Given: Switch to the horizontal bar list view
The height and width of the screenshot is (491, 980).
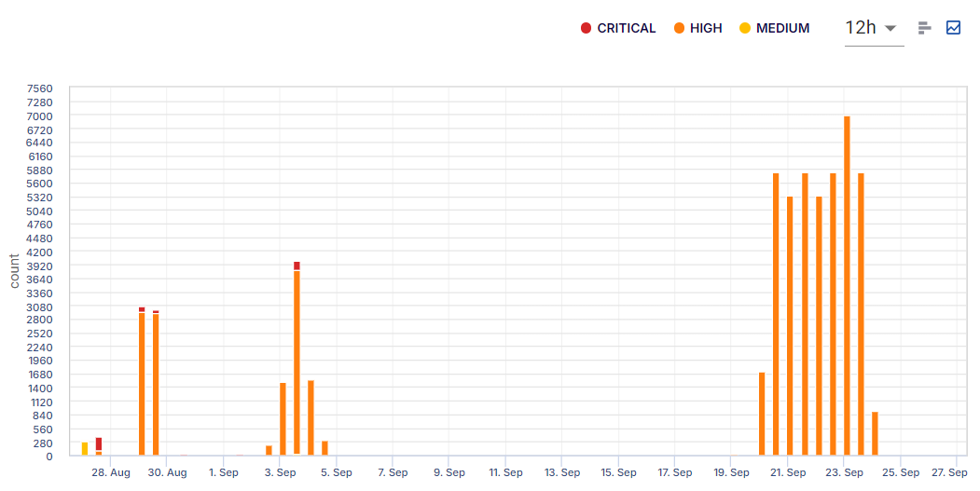Looking at the screenshot, I should coord(924,28).
